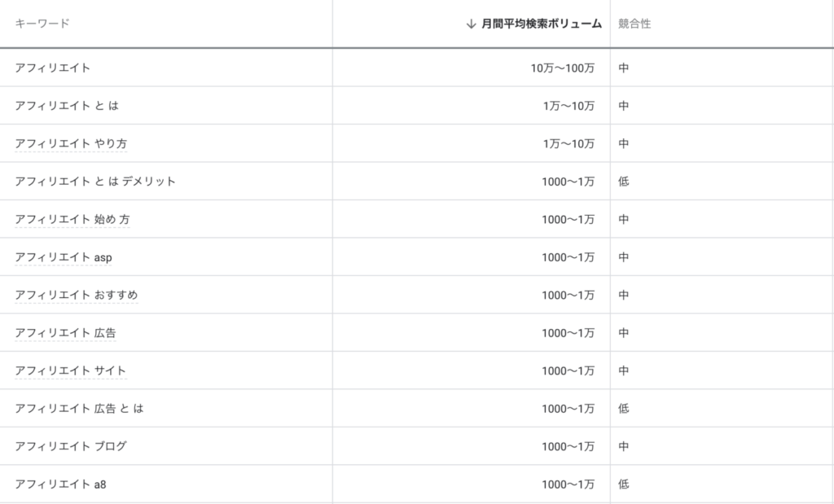Click the sort arrow beside 月間平均検索ボリューム
The height and width of the screenshot is (504, 834).
(x=471, y=24)
